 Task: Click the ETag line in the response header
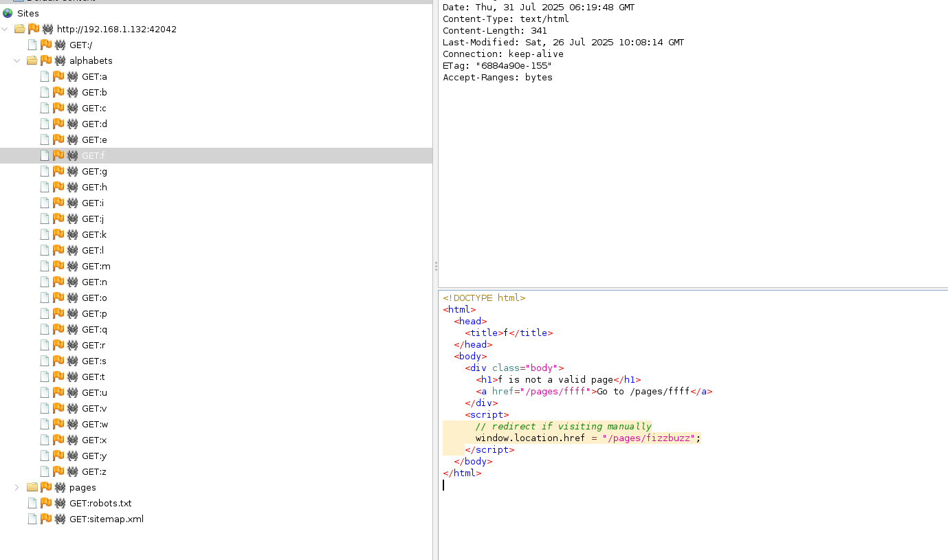(497, 65)
